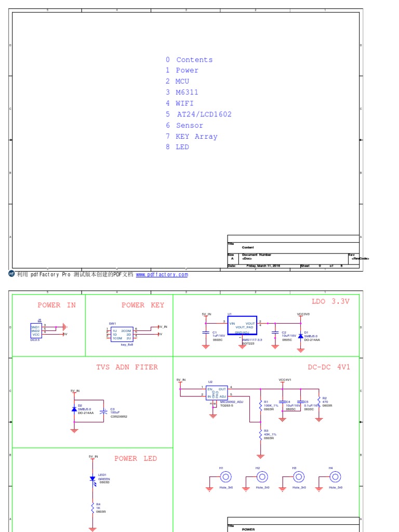Click the "<Doc>" document number field
Image resolution: width=399 pixels, height=532 pixels.
247,259
